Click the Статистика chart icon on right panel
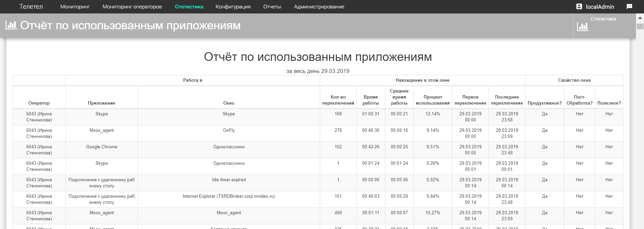Image resolution: width=644 pixels, height=229 pixels. pos(583,27)
